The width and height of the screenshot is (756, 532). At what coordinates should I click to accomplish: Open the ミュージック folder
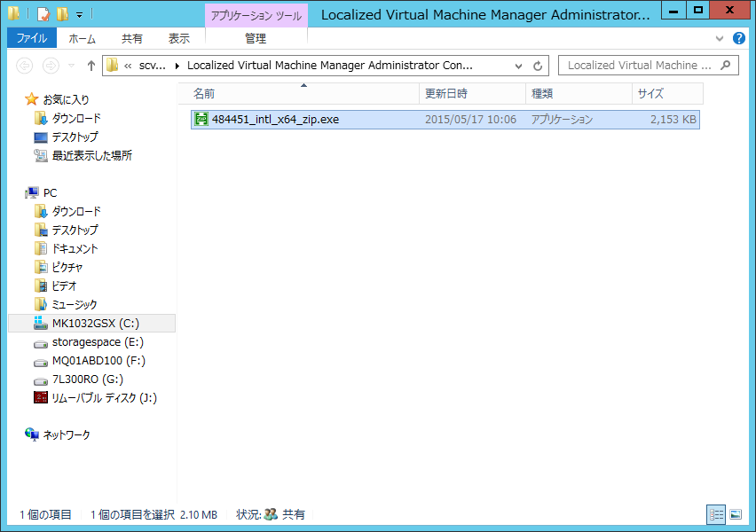(x=75, y=304)
